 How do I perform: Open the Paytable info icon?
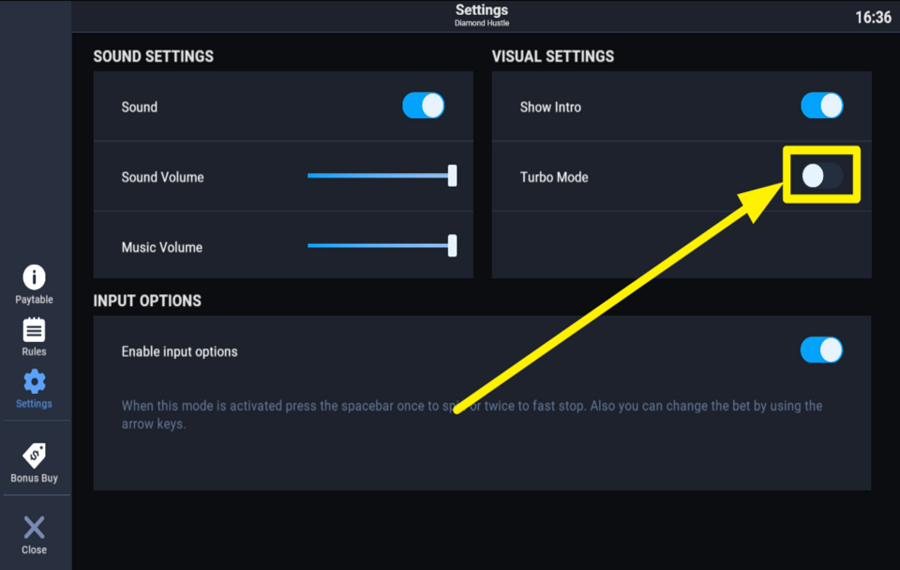pyautogui.click(x=34, y=277)
